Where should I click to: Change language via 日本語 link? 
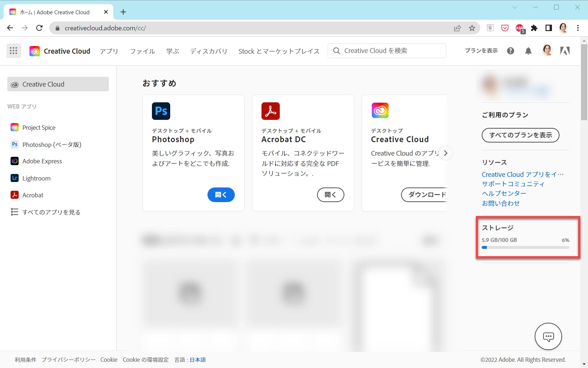[198, 360]
